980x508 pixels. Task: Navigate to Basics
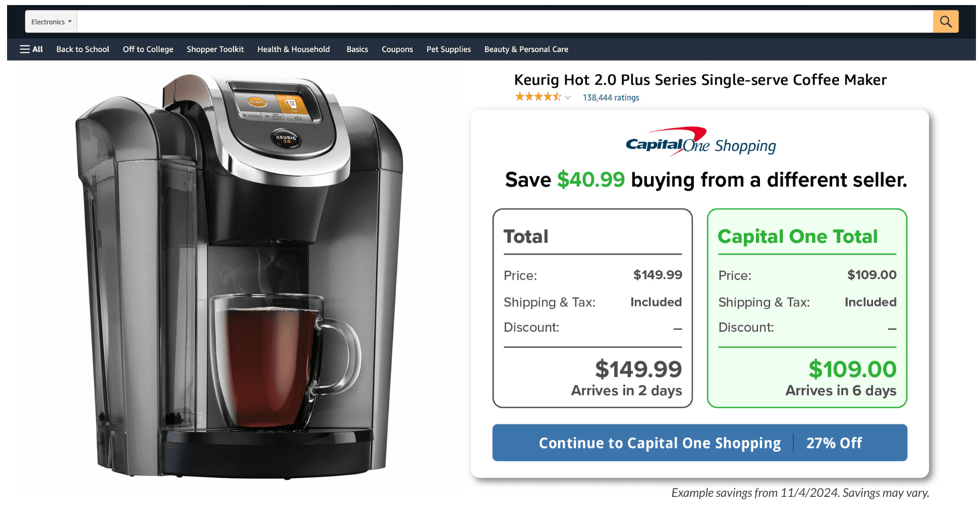coord(357,49)
